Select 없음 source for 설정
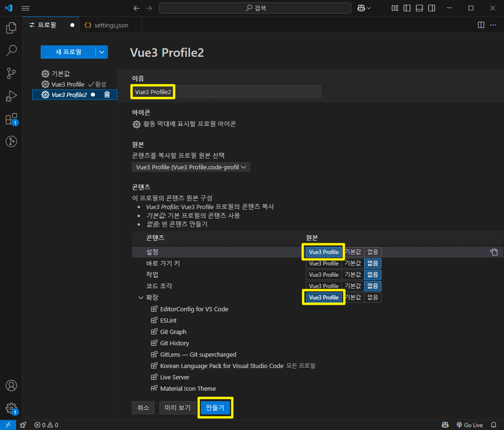 373,252
